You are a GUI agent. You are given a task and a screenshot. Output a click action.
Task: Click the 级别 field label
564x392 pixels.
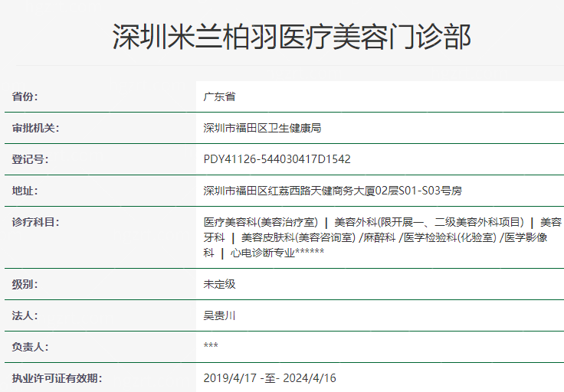point(25,284)
